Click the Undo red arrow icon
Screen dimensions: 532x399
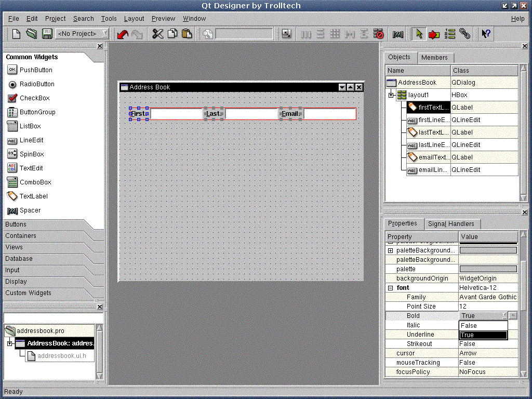122,34
